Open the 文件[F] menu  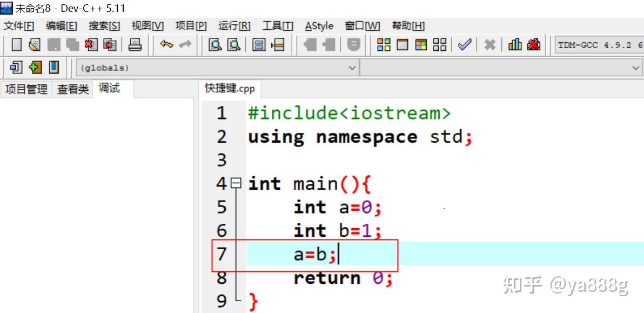(x=19, y=26)
